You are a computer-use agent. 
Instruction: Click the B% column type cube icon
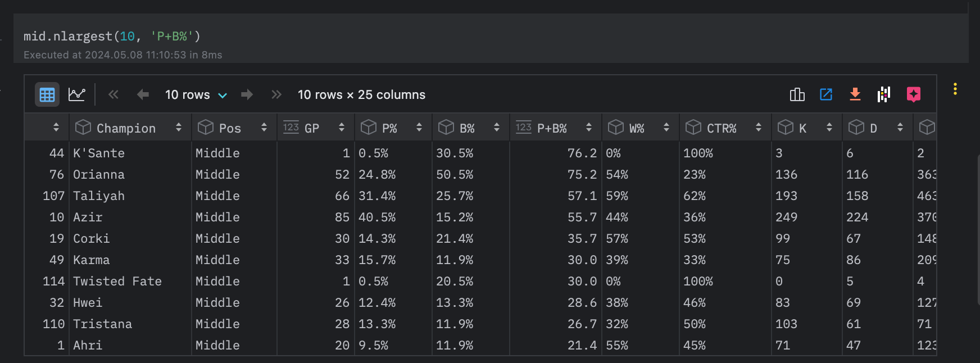click(x=446, y=128)
